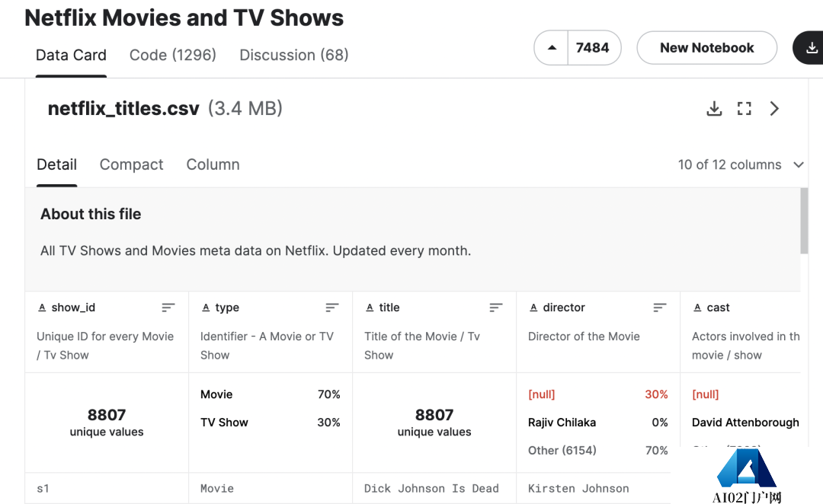Open the Discussion (68) tab
Image resolution: width=823 pixels, height=504 pixels.
point(293,56)
